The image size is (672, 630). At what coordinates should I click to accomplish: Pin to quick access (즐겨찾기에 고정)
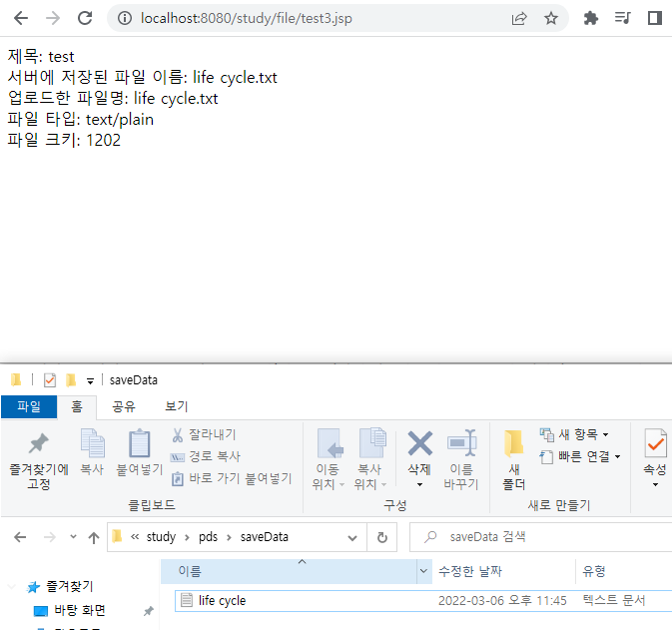[39, 460]
